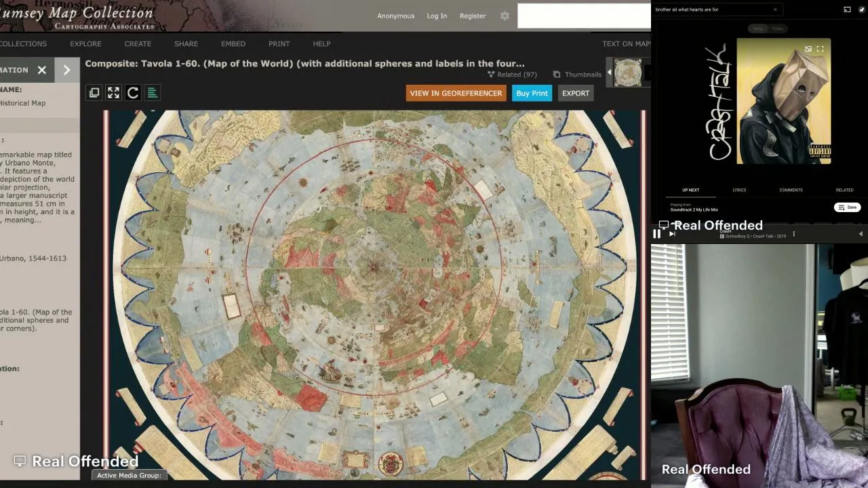Image resolution: width=868 pixels, height=488 pixels.
Task: Show the Thumbnails view
Action: [577, 75]
